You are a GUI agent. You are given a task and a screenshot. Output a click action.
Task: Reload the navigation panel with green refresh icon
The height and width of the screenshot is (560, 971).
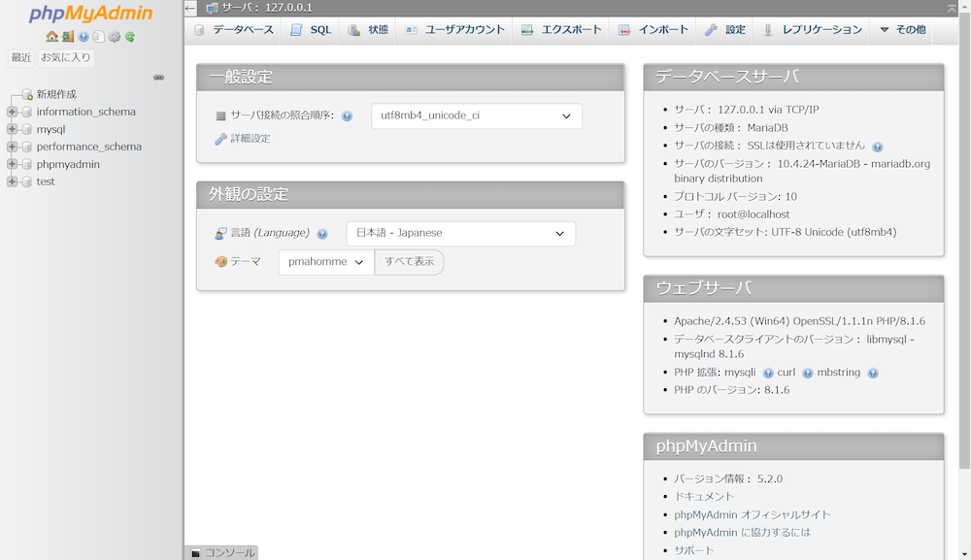click(x=130, y=37)
